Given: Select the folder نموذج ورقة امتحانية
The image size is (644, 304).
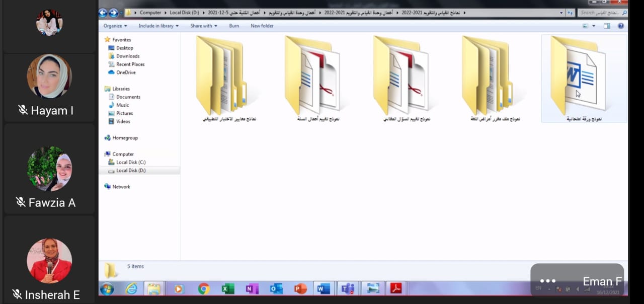Looking at the screenshot, I should [584, 79].
